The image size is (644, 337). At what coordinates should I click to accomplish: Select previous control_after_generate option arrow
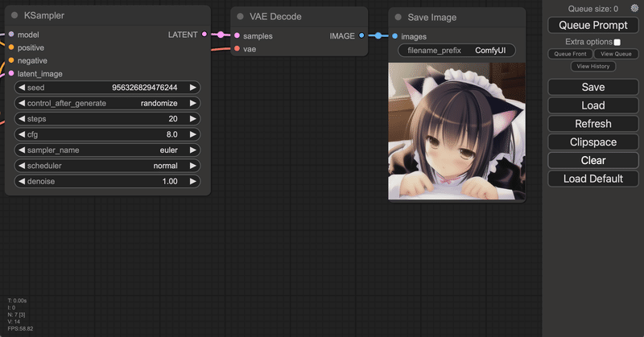[x=22, y=103]
